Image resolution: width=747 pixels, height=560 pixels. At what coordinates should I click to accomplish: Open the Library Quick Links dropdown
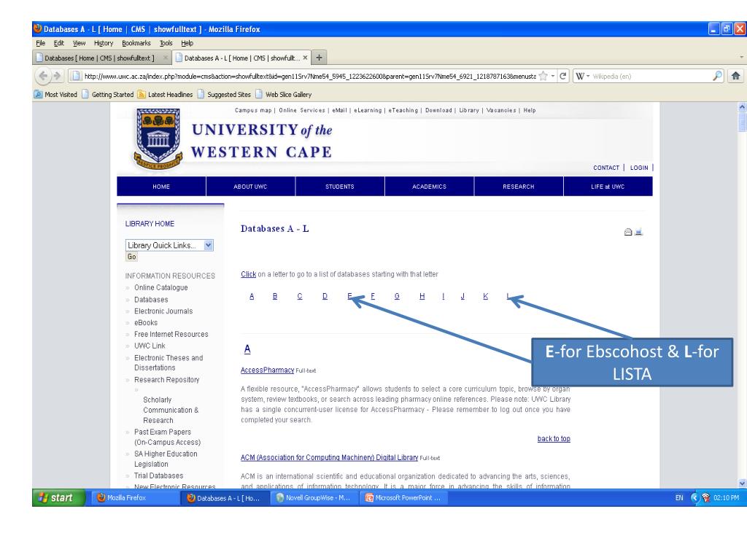pyautogui.click(x=169, y=245)
